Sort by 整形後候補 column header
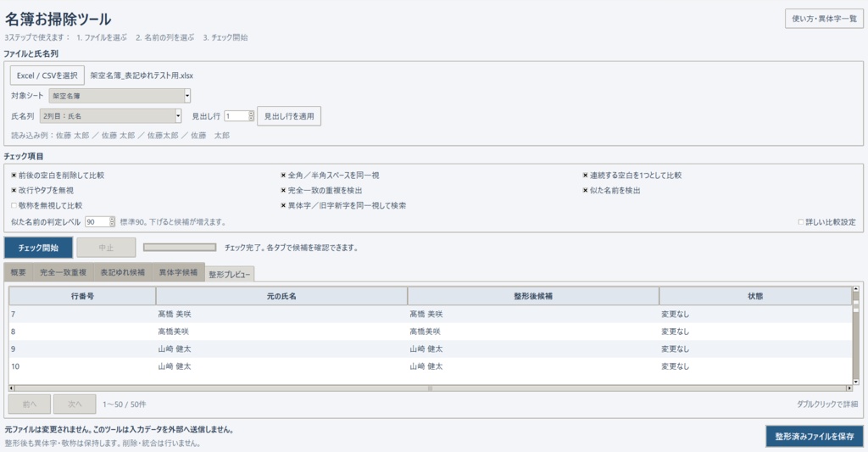The height and width of the screenshot is (452, 868). [x=533, y=296]
